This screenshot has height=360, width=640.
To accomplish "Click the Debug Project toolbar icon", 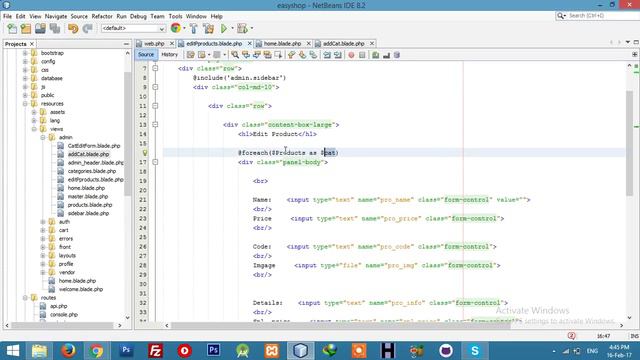I will coord(242,29).
